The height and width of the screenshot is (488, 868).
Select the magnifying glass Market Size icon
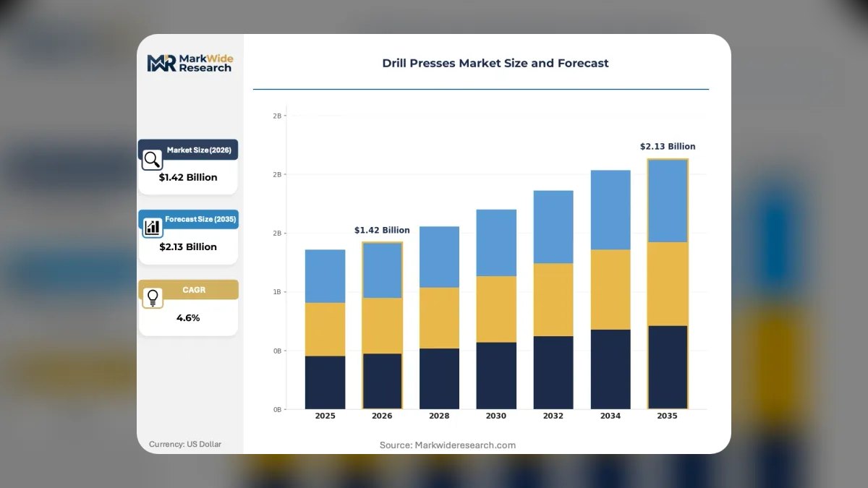152,159
